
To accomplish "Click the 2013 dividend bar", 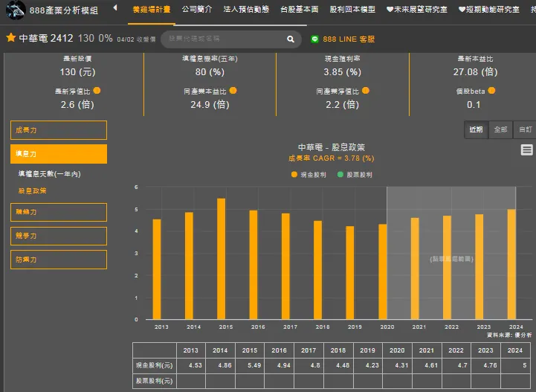I will (x=157, y=269).
